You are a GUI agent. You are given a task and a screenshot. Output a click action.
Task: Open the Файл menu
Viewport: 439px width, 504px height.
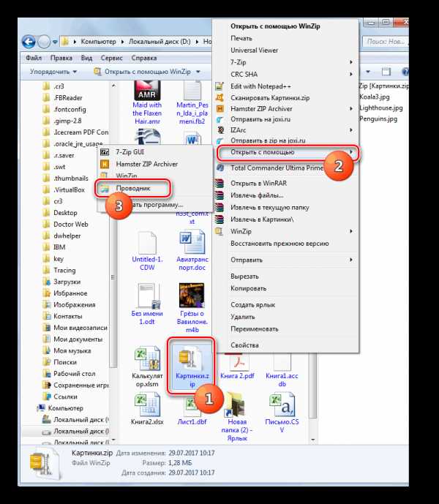pyautogui.click(x=34, y=58)
